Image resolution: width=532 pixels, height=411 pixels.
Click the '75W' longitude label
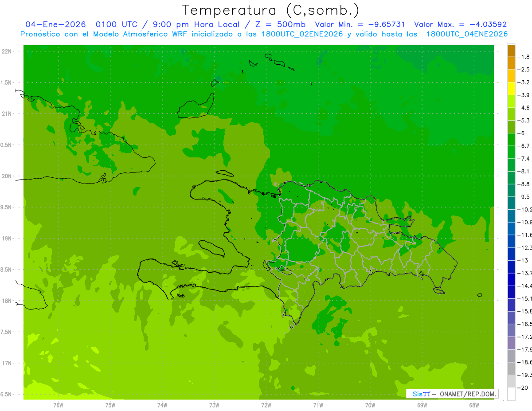(x=110, y=405)
